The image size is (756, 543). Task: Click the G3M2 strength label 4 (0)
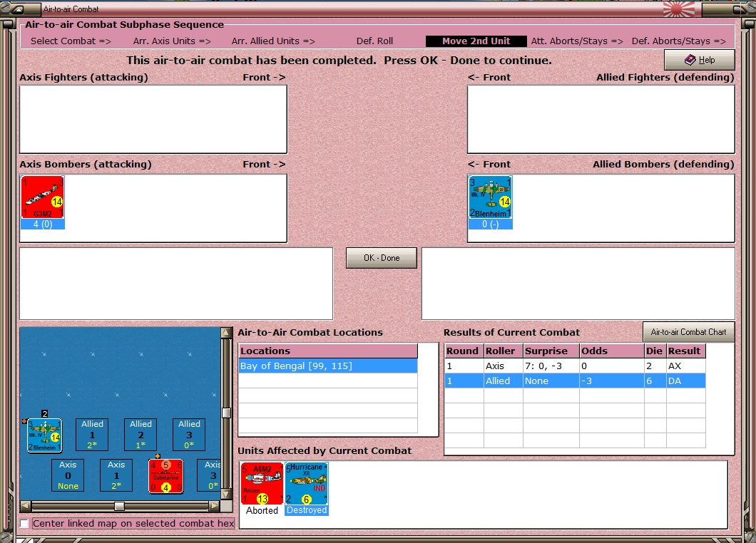click(x=42, y=224)
